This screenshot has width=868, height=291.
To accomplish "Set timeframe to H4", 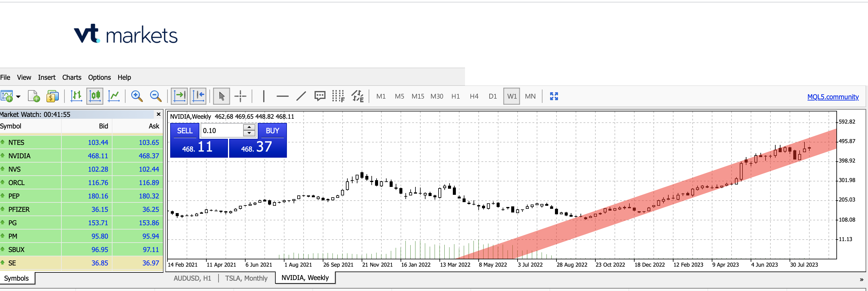I will click(x=474, y=96).
